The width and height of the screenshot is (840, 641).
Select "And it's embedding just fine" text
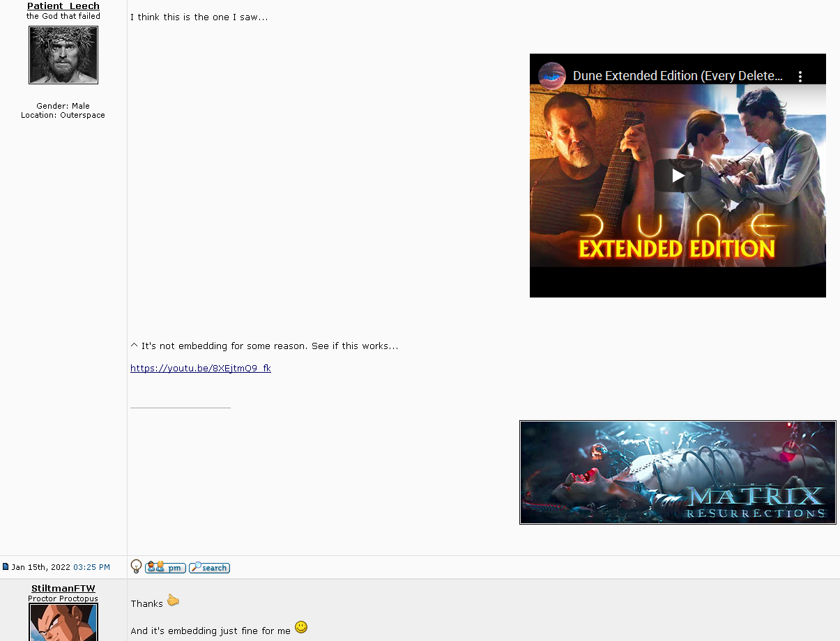pos(211,631)
